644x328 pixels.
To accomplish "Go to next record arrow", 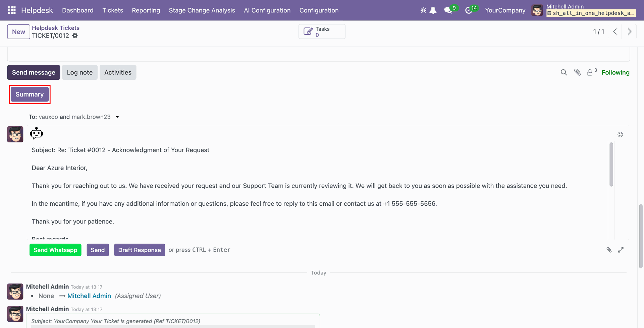I will pos(629,31).
